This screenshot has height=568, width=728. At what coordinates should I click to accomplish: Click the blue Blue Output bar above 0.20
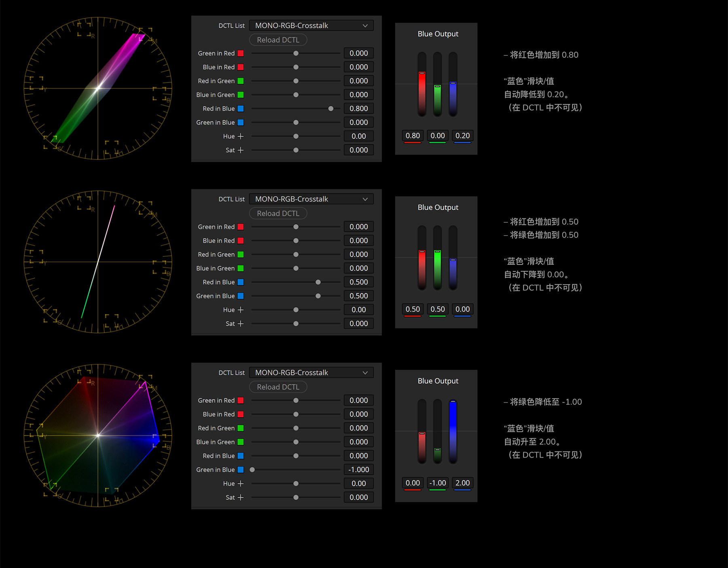click(x=453, y=84)
